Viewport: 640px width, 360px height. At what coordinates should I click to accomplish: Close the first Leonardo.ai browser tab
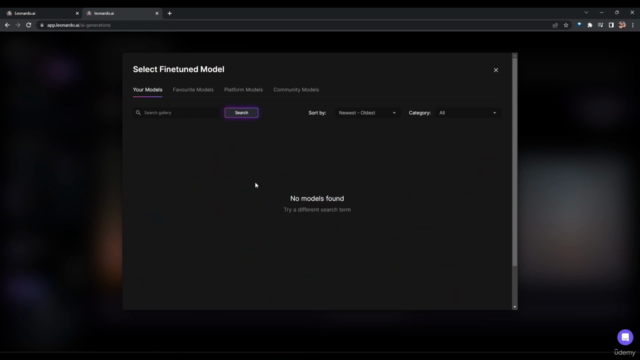tap(77, 13)
